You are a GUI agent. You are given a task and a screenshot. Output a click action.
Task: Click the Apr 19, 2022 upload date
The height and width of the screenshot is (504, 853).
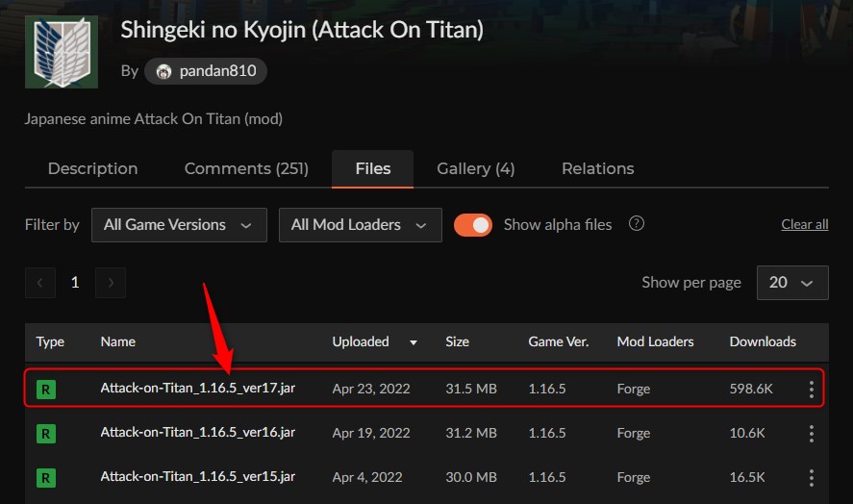[371, 433]
